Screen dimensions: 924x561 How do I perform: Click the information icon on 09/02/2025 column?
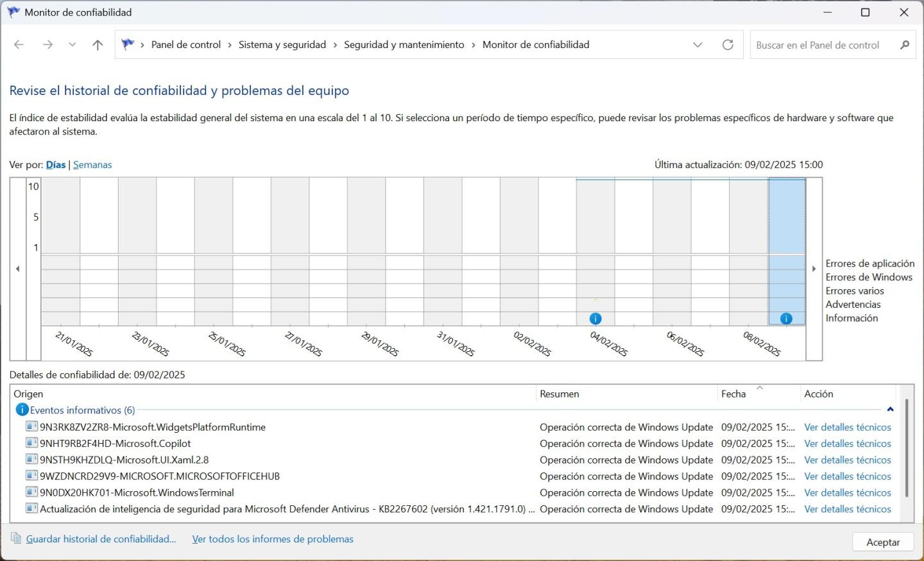786,319
